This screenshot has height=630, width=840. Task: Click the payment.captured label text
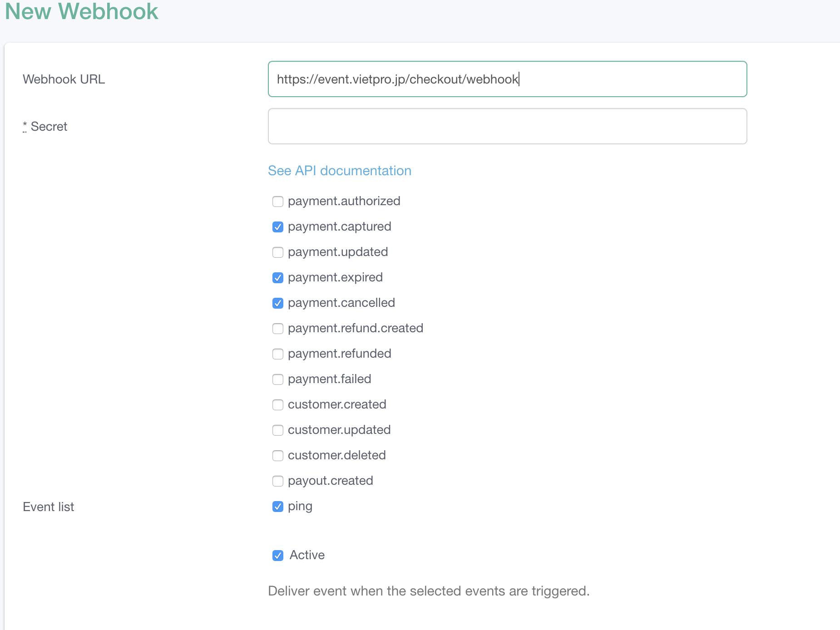click(339, 226)
